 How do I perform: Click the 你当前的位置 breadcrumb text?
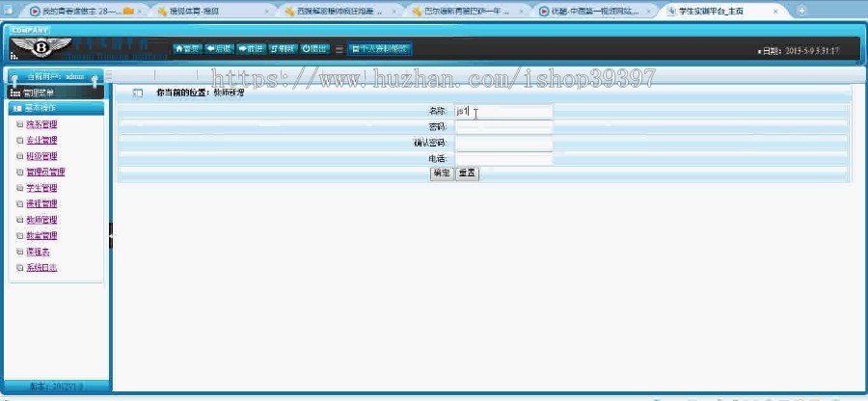(184, 94)
